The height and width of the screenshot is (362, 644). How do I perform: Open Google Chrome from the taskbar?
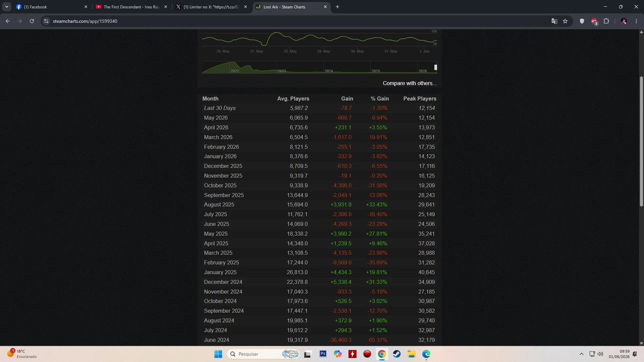coord(382,354)
